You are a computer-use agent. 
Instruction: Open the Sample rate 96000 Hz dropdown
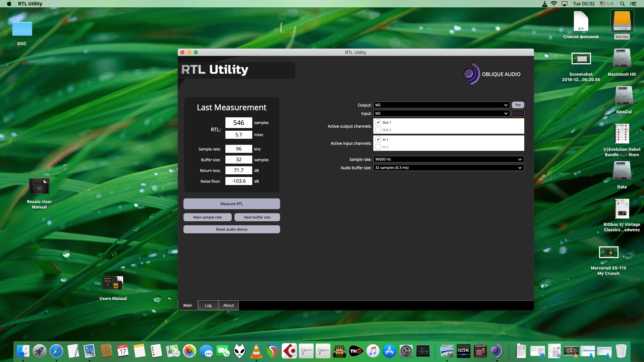click(448, 159)
